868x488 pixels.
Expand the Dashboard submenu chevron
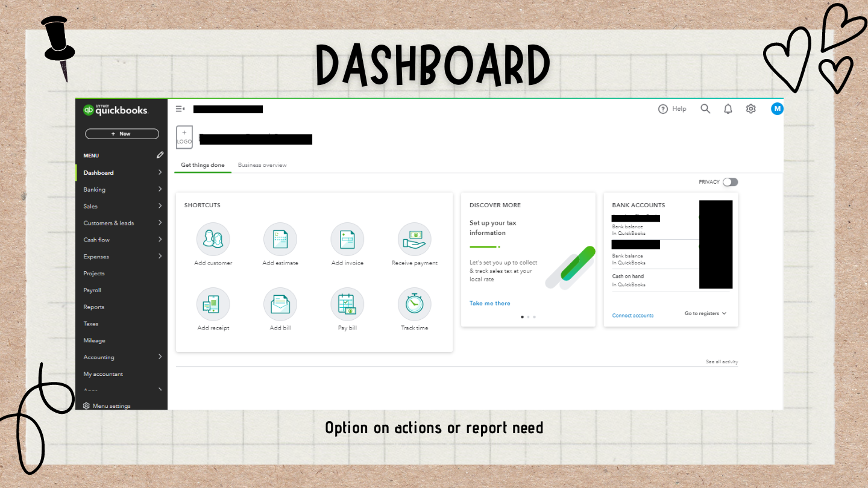(x=160, y=172)
